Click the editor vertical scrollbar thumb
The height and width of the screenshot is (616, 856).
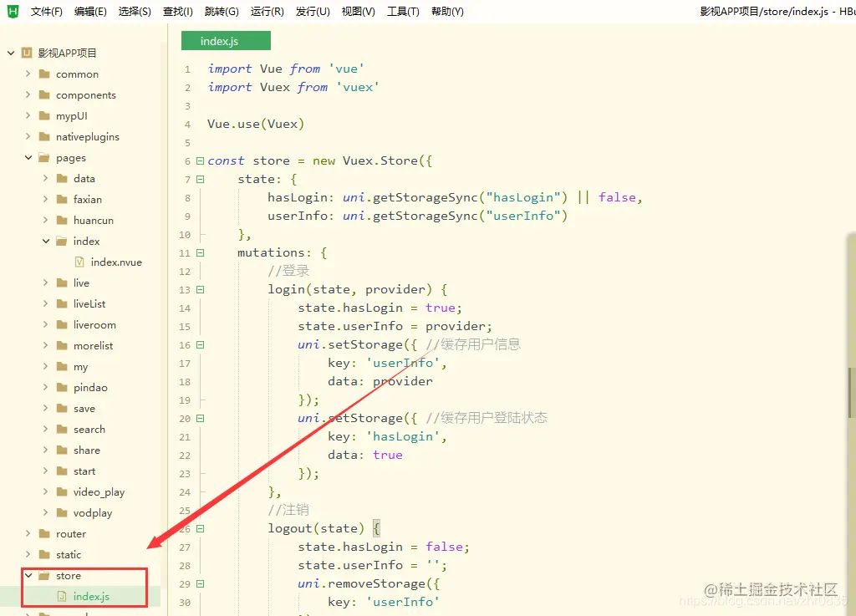click(850, 393)
